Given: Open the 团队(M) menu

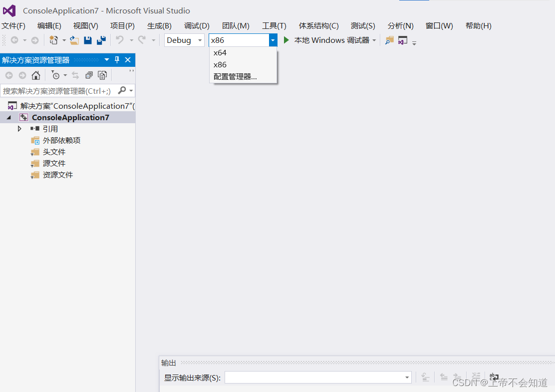Looking at the screenshot, I should click(236, 26).
